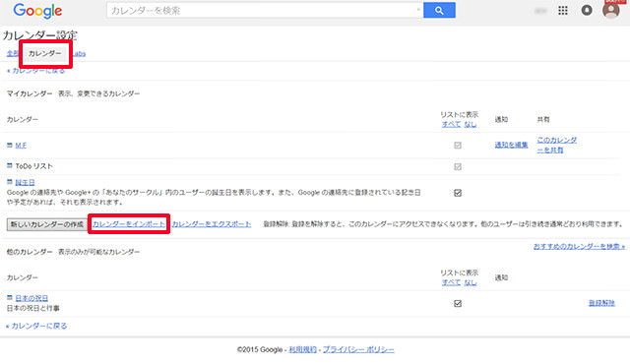Open 通知を編集 link for M.F
The width and height of the screenshot is (630, 364).
511,145
